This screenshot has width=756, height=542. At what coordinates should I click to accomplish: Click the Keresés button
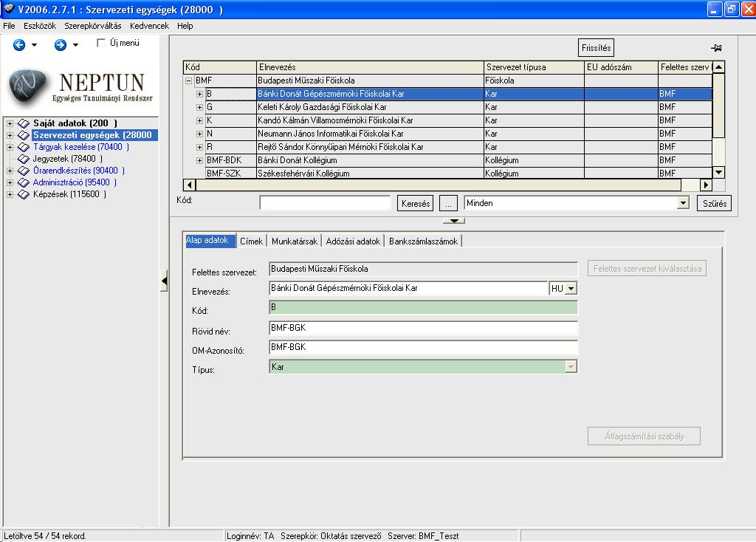click(416, 204)
